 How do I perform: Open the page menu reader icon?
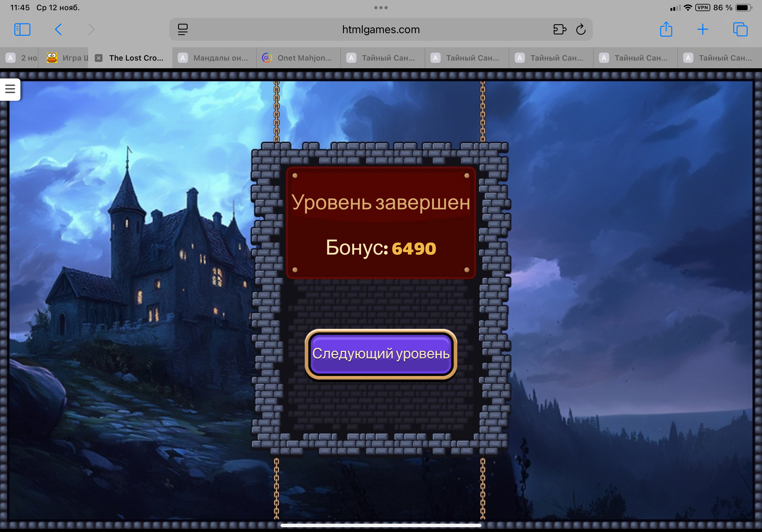[x=183, y=30]
